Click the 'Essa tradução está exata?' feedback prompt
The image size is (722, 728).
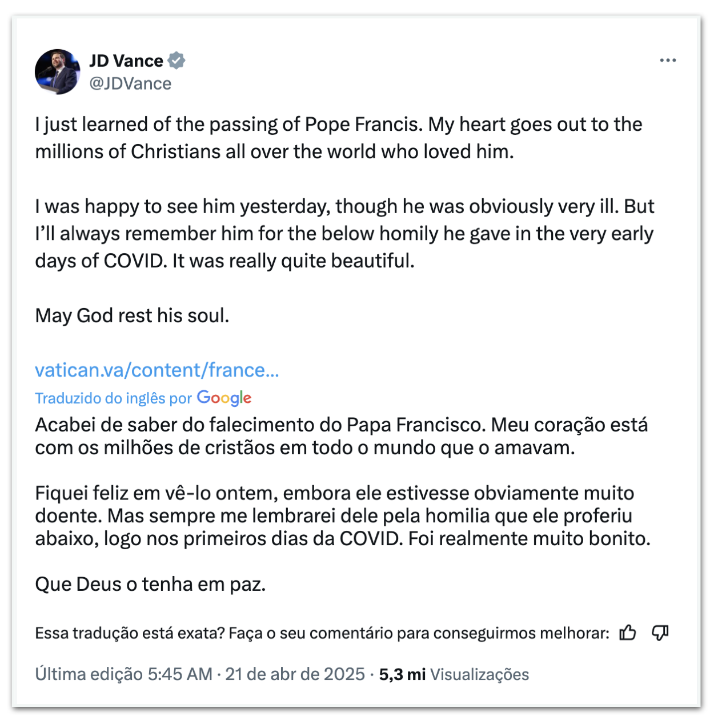tap(322, 633)
